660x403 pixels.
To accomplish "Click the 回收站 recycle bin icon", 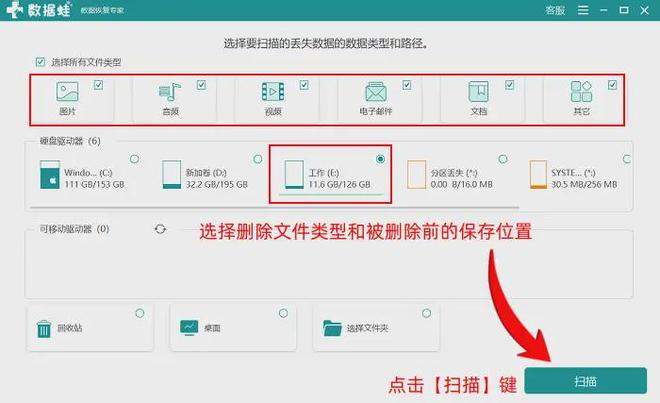I will coord(44,328).
